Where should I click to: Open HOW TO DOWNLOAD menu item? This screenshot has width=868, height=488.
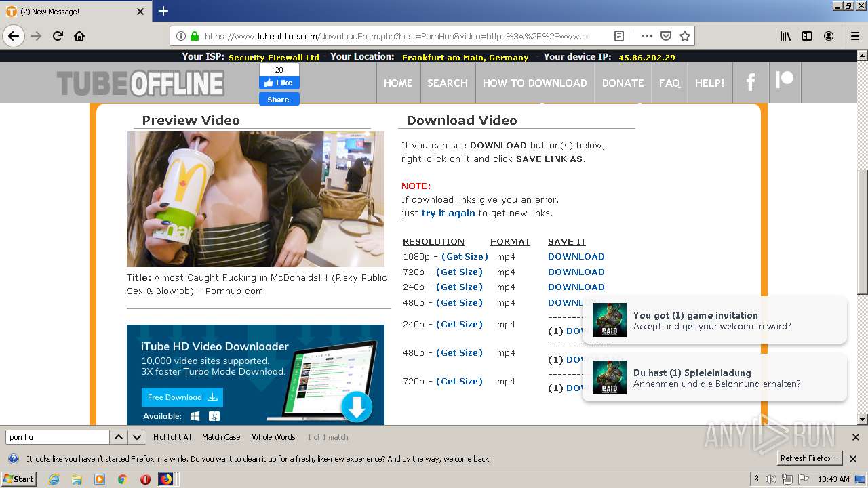(x=535, y=83)
